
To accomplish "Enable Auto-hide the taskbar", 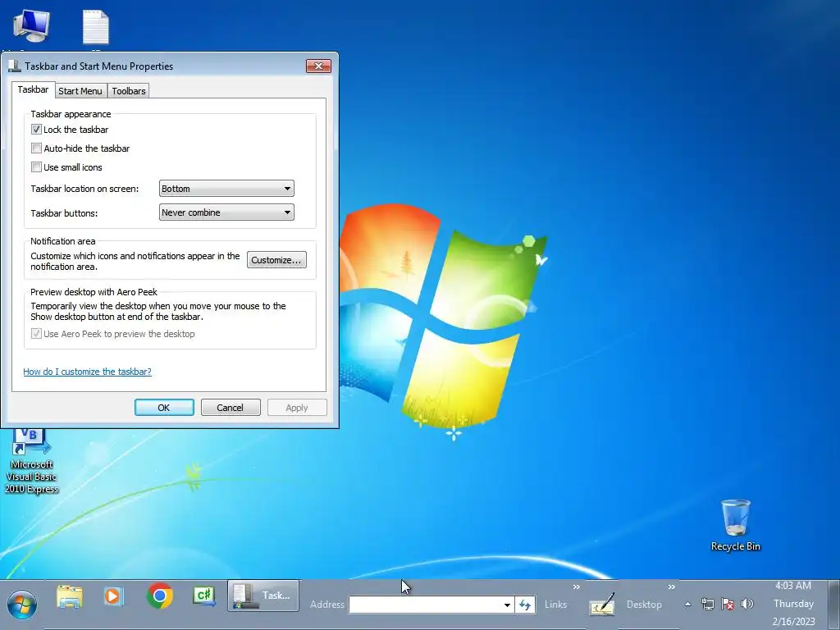I will click(36, 148).
